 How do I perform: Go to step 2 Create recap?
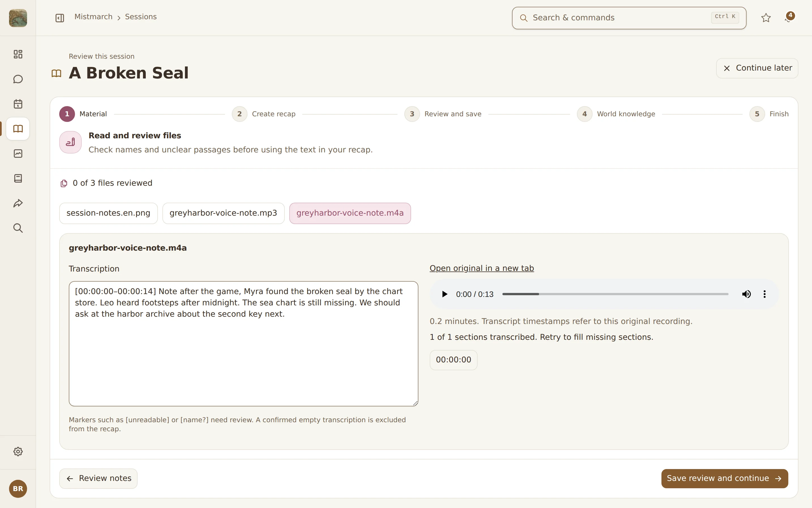click(x=264, y=114)
